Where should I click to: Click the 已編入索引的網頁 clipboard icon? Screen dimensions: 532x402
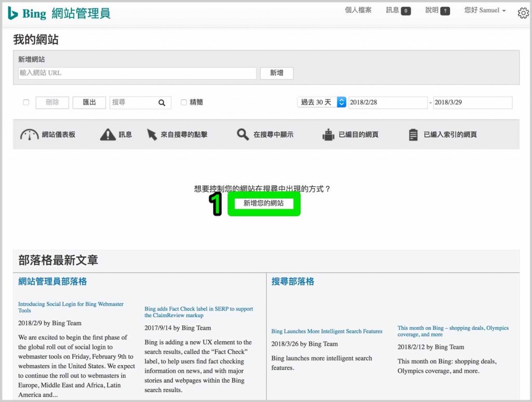click(413, 135)
